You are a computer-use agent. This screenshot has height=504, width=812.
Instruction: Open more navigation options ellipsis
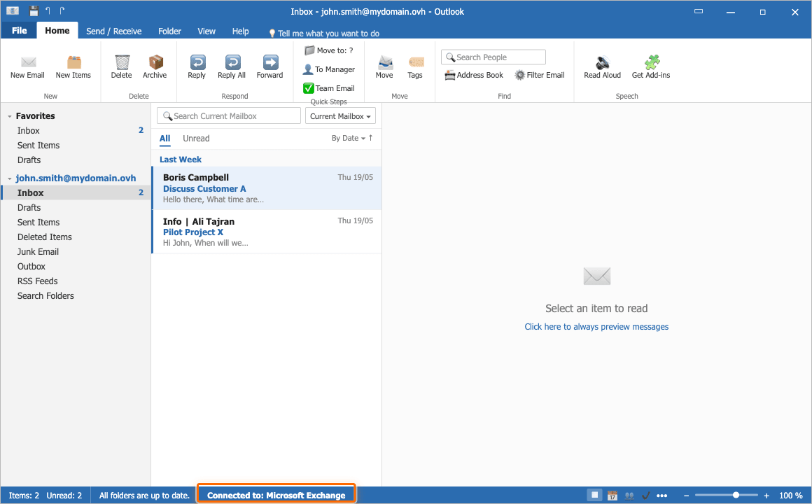[x=661, y=496]
